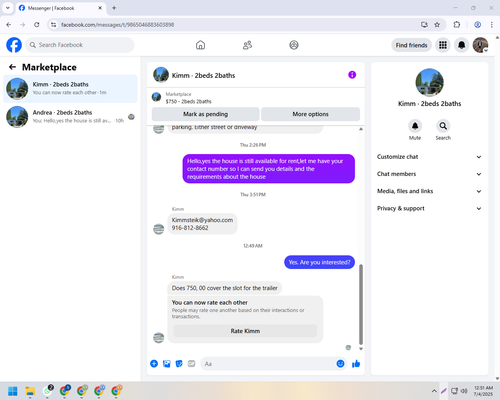Click the install app icon in address bar
The height and width of the screenshot is (400, 500).
click(x=424, y=25)
